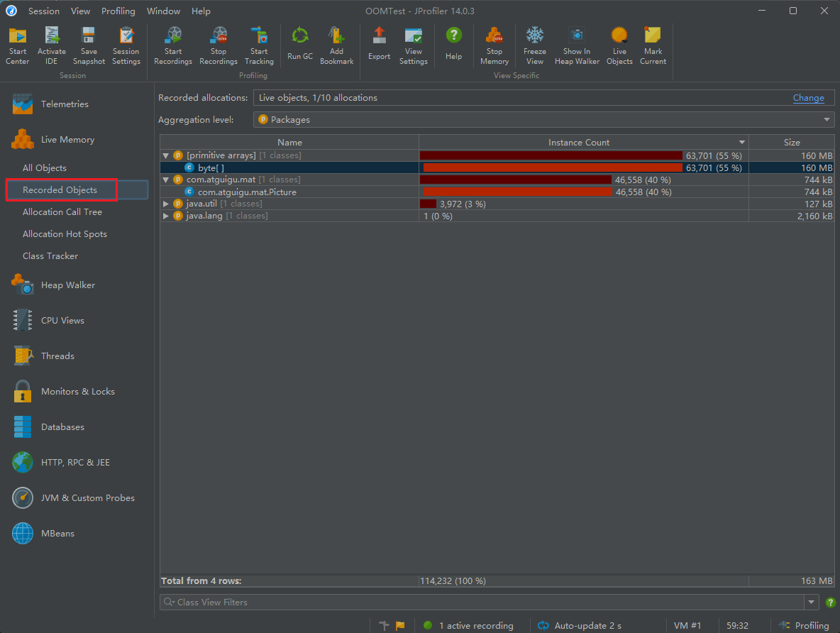The width and height of the screenshot is (840, 633).
Task: Select the All Objects view
Action: (45, 167)
